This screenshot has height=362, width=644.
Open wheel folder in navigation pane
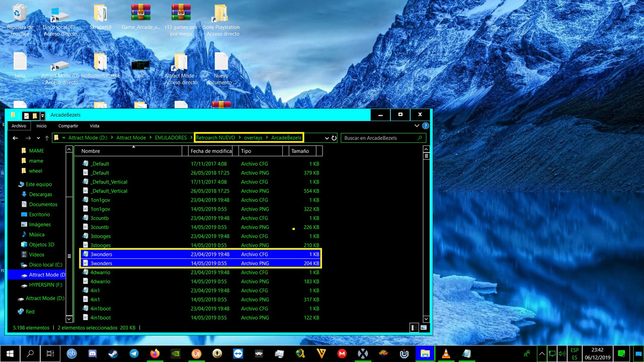coord(35,171)
